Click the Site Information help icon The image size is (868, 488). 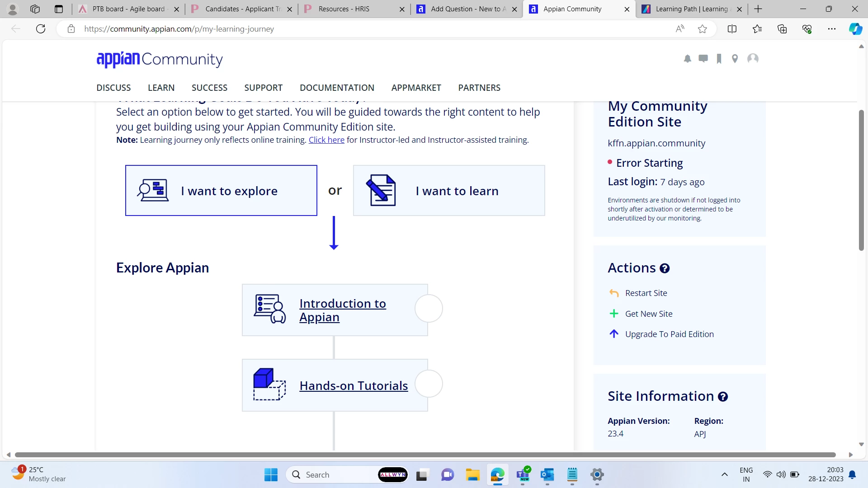click(x=723, y=397)
